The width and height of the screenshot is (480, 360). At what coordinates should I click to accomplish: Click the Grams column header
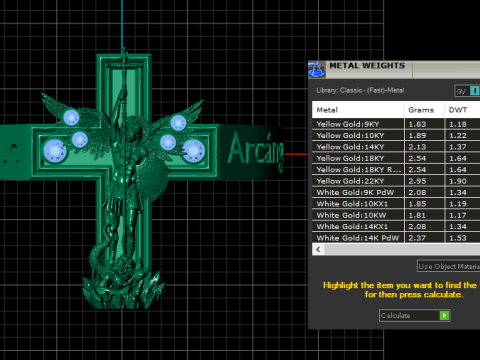coord(424,110)
